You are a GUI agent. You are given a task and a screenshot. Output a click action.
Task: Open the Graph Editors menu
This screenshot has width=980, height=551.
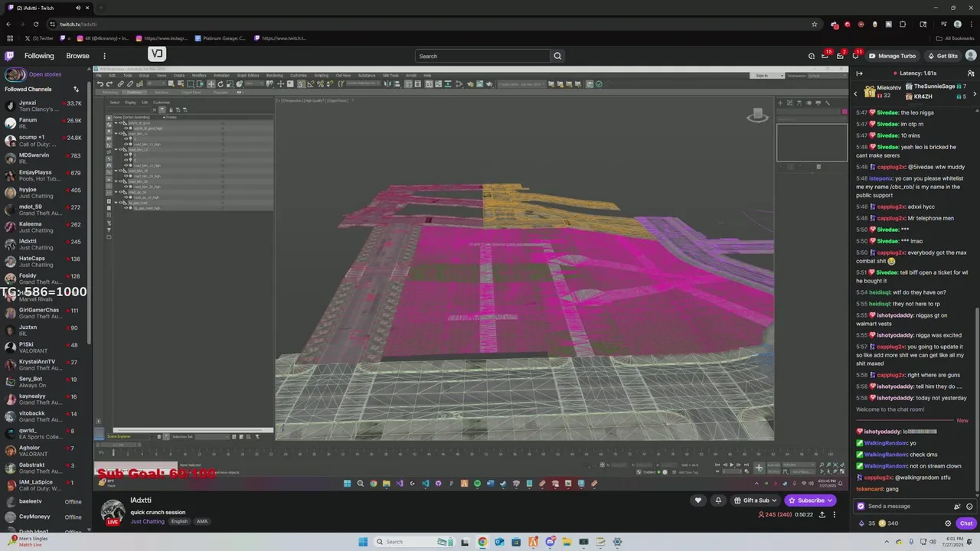point(248,76)
